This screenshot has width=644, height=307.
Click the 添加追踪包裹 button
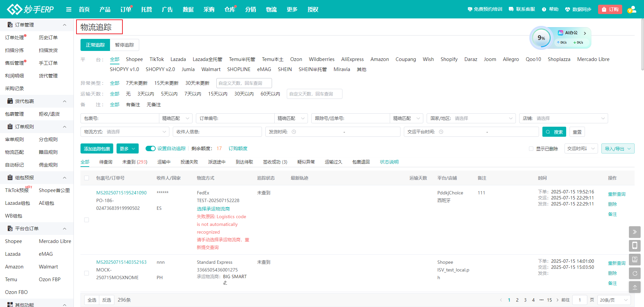point(97,148)
